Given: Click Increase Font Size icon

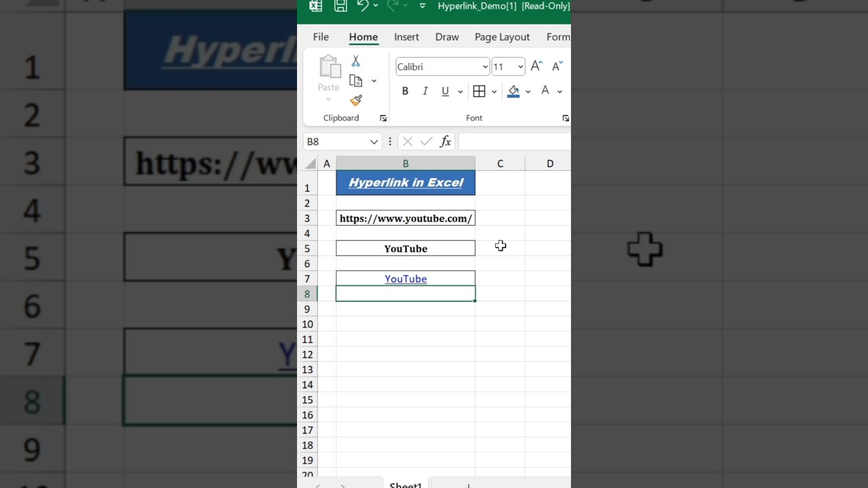Looking at the screenshot, I should 536,66.
